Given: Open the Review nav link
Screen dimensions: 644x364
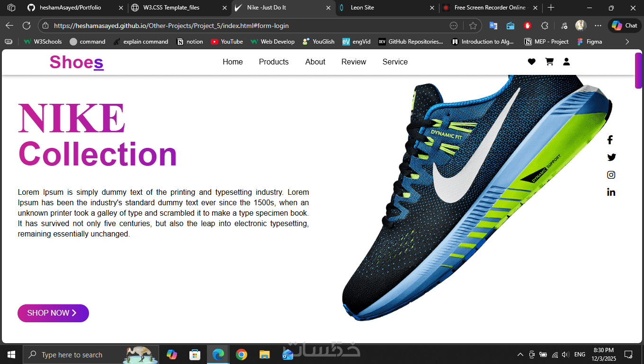Looking at the screenshot, I should (x=354, y=62).
